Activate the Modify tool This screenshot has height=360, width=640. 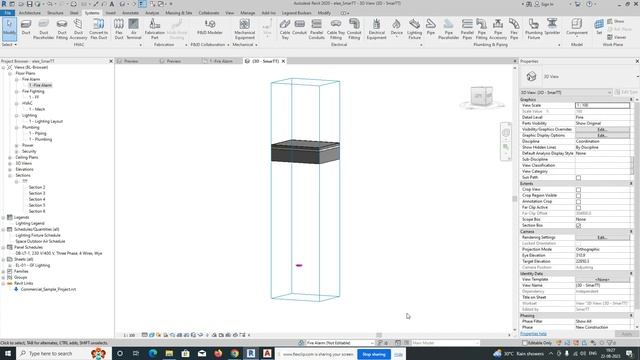pyautogui.click(x=9, y=28)
